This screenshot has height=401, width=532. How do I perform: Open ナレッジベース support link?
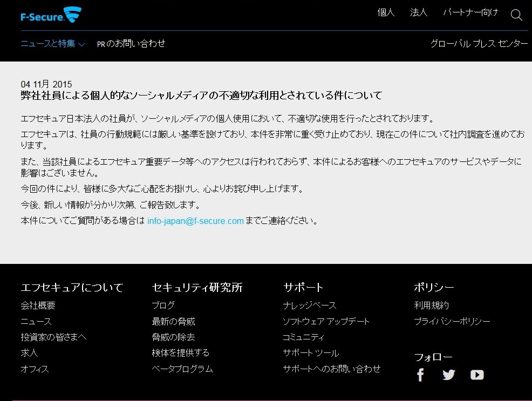pyautogui.click(x=309, y=305)
